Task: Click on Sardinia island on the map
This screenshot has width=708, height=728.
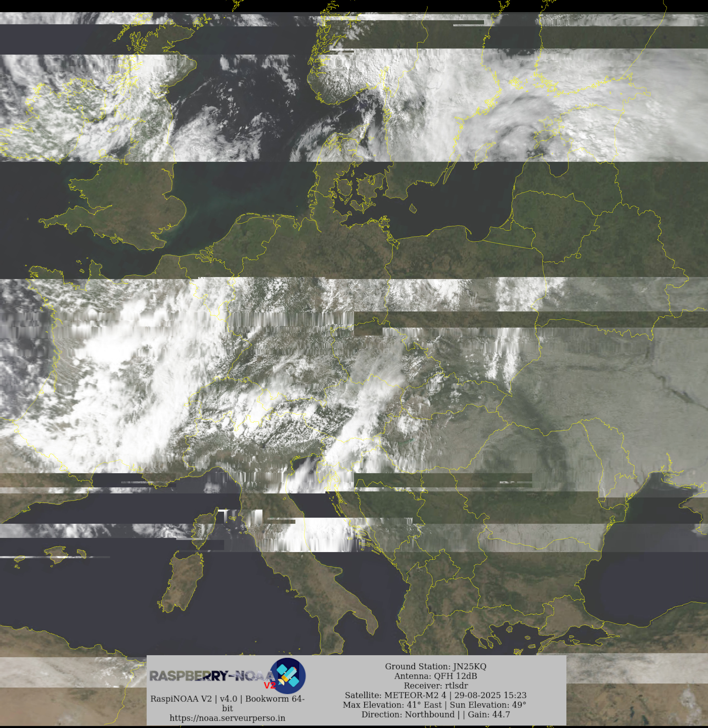Action: tap(185, 581)
